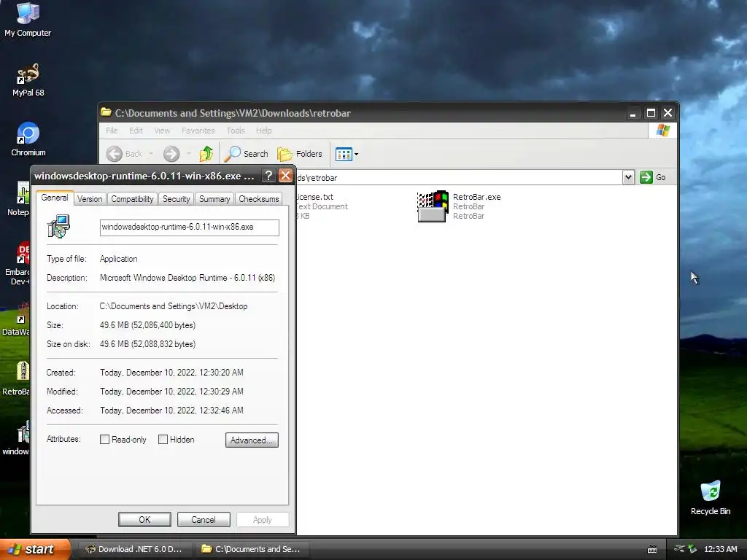The width and height of the screenshot is (747, 560).
Task: Click the Back button in Explorer
Action: [124, 154]
